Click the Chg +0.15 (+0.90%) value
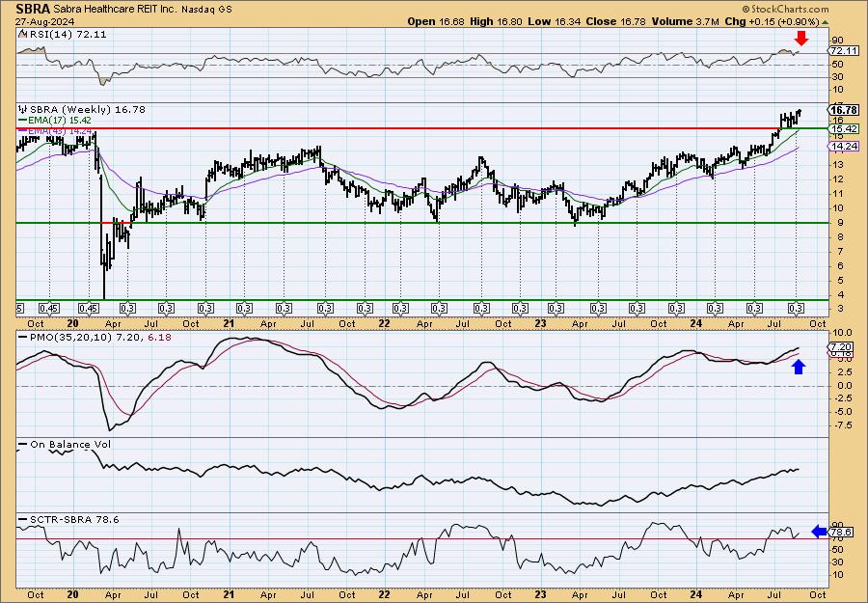The width and height of the screenshot is (868, 603). click(x=771, y=21)
